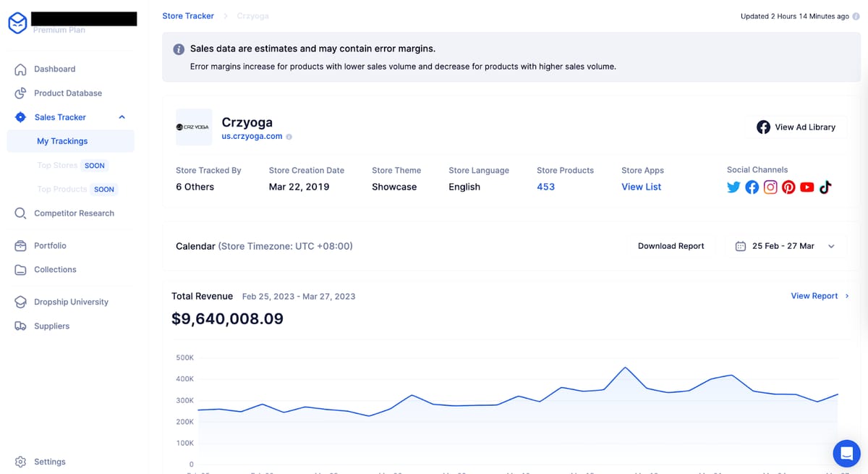
Task: Click the Competitor Research magnifier icon
Action: (21, 213)
